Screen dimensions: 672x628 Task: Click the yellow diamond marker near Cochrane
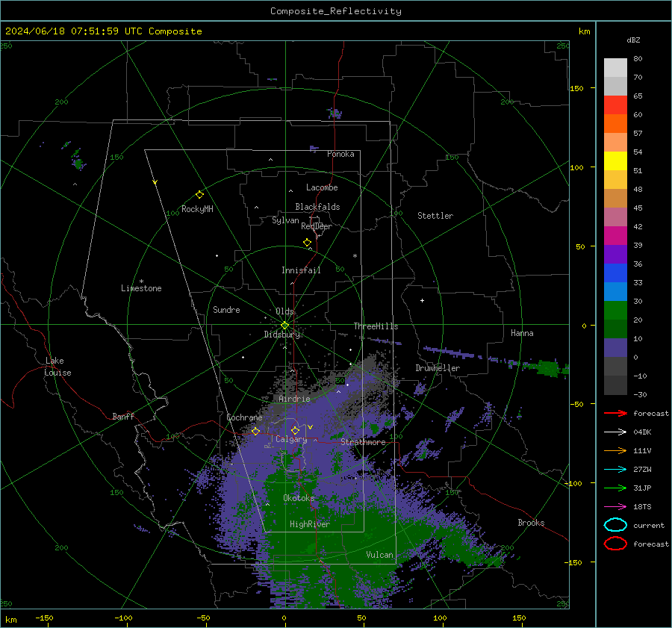tap(256, 432)
